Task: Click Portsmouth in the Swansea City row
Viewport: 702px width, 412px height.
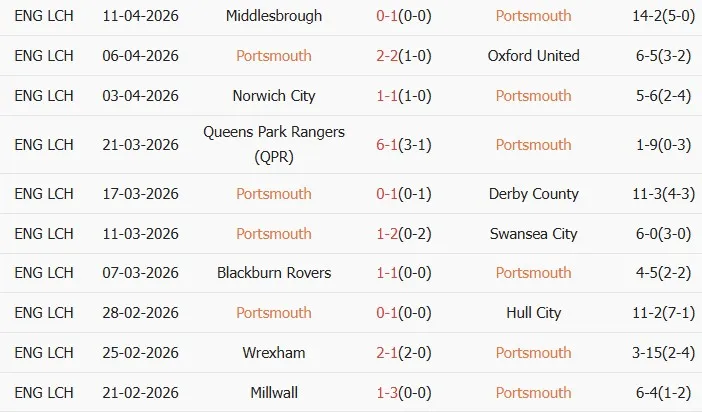Action: (274, 234)
